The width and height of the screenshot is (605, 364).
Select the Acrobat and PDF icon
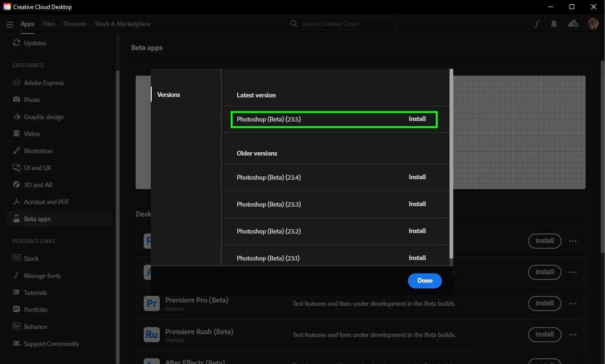(17, 202)
